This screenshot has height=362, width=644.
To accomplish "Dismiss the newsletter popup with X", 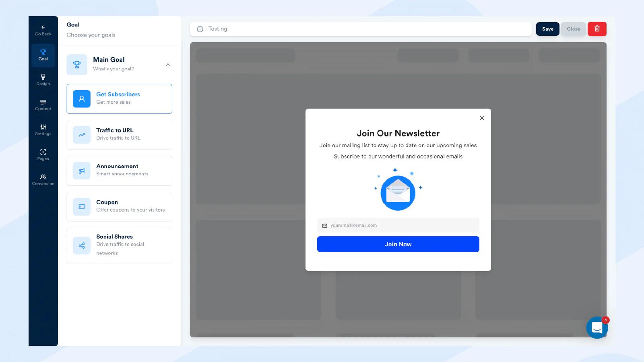I will (482, 118).
